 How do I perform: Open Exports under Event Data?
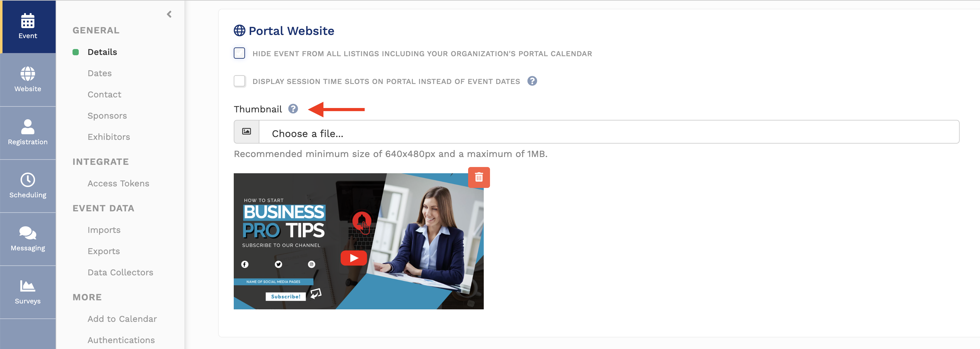pos(103,251)
